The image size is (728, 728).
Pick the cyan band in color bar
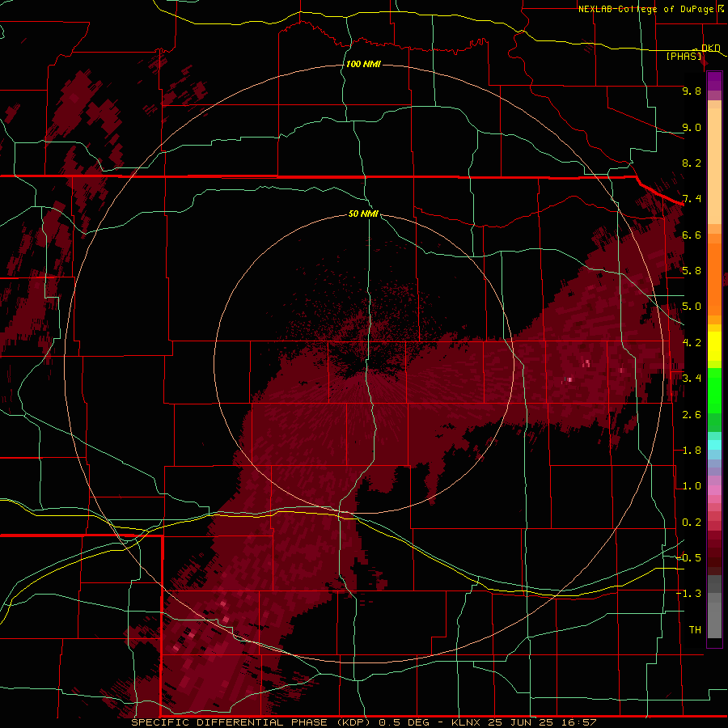tap(714, 445)
